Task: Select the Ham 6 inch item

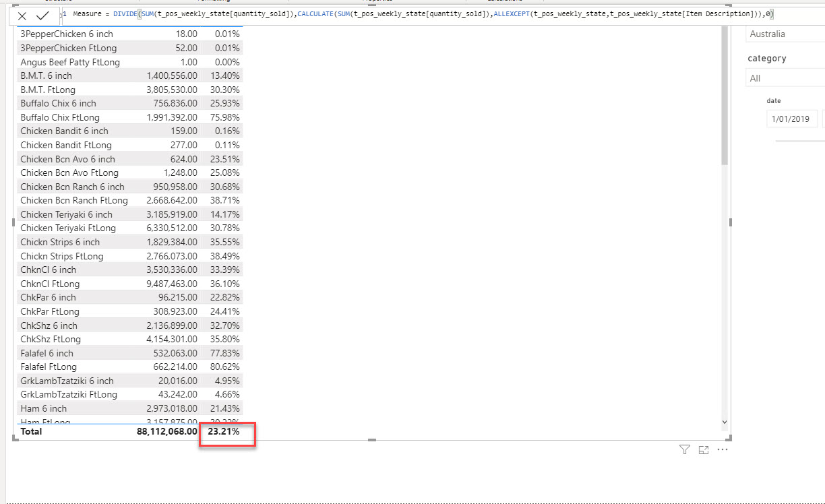Action: pyautogui.click(x=44, y=408)
